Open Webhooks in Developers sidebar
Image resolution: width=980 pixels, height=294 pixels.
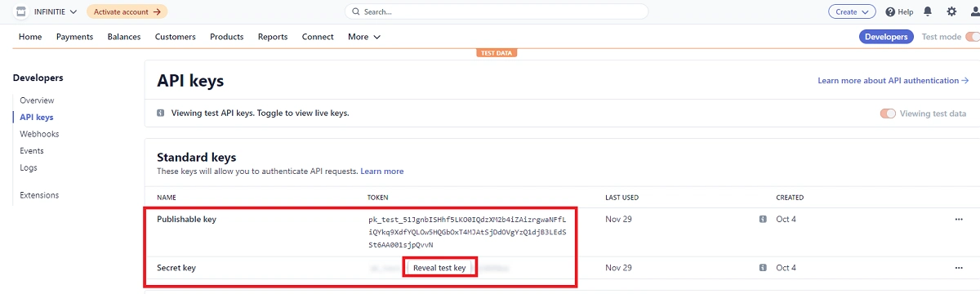(39, 134)
